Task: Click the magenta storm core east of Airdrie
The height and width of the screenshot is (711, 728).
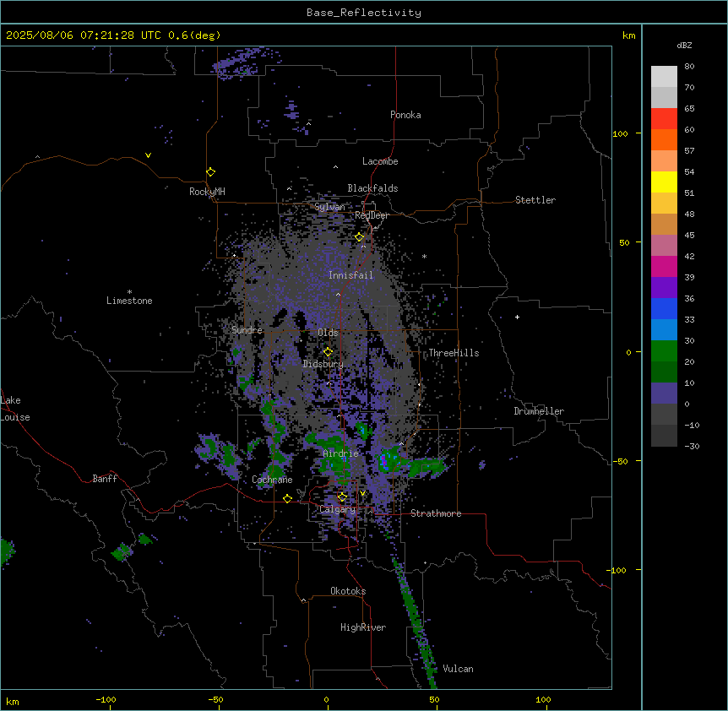Action: tap(383, 461)
